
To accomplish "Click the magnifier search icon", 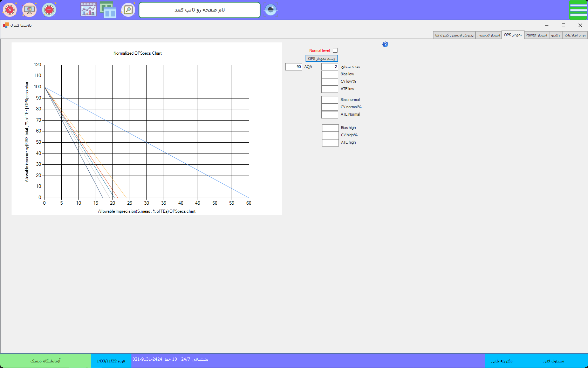I will [128, 10].
